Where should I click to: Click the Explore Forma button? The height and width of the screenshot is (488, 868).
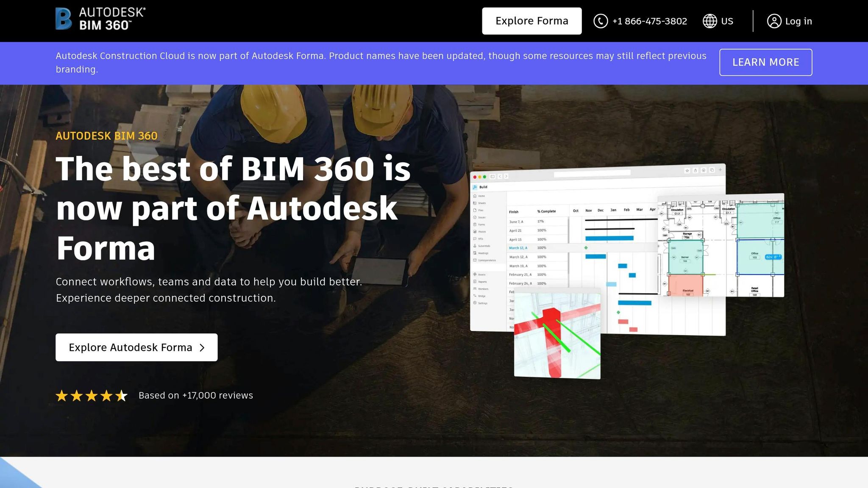click(x=531, y=21)
